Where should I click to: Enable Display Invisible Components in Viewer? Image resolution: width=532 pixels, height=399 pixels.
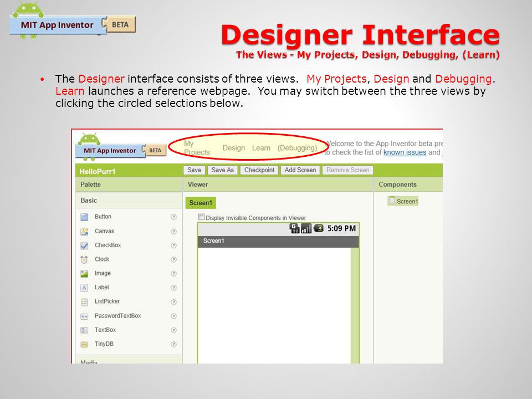point(202,217)
